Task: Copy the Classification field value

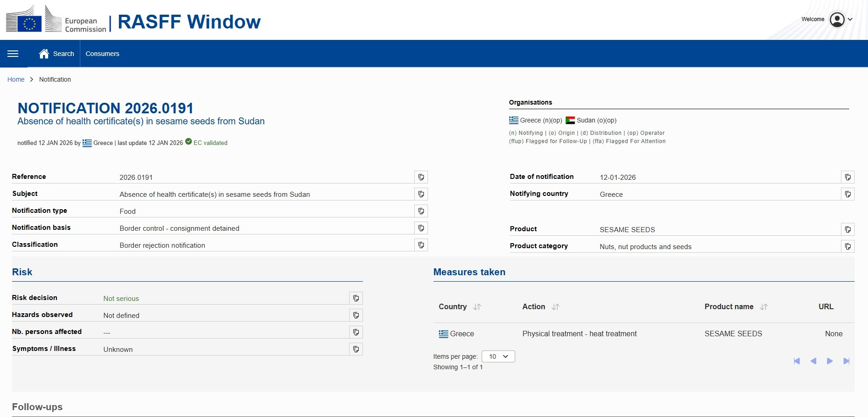Action: point(421,245)
